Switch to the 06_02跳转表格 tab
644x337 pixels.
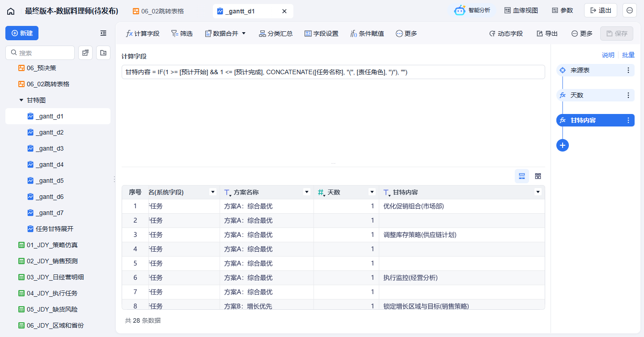[158, 11]
